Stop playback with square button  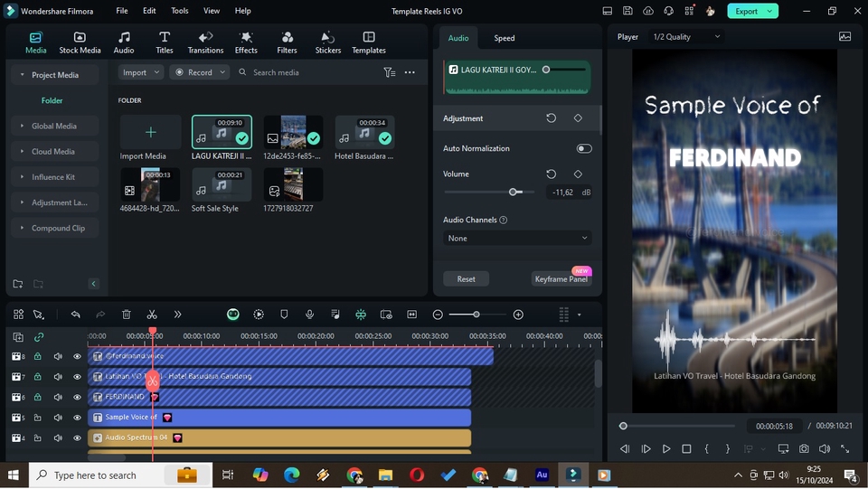click(686, 449)
